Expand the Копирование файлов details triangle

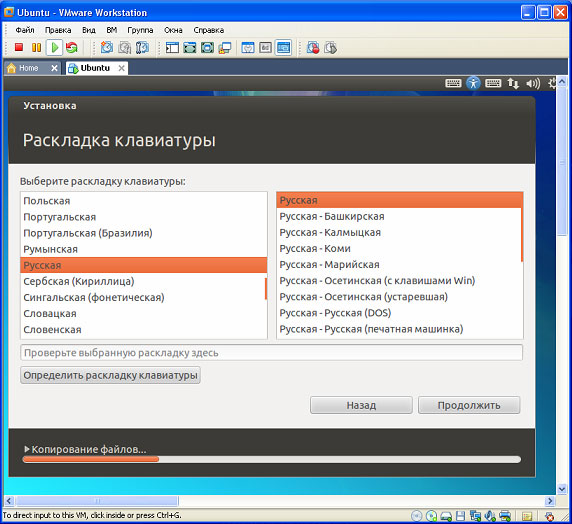pos(26,449)
